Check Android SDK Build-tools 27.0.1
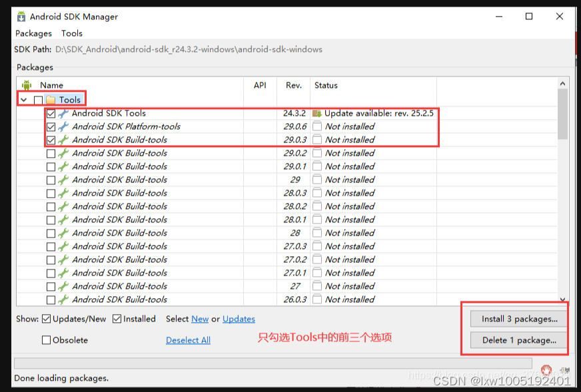The height and width of the screenshot is (392, 581). pyautogui.click(x=51, y=274)
